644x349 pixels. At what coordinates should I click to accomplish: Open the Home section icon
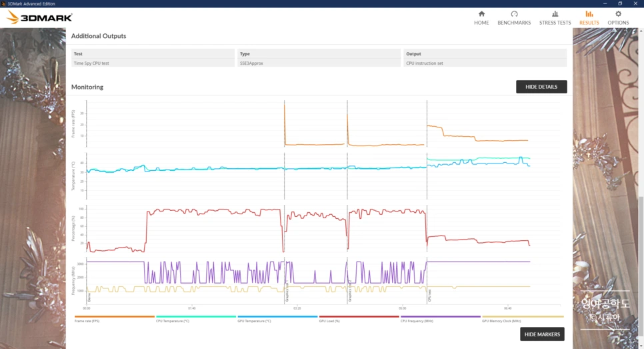click(481, 14)
